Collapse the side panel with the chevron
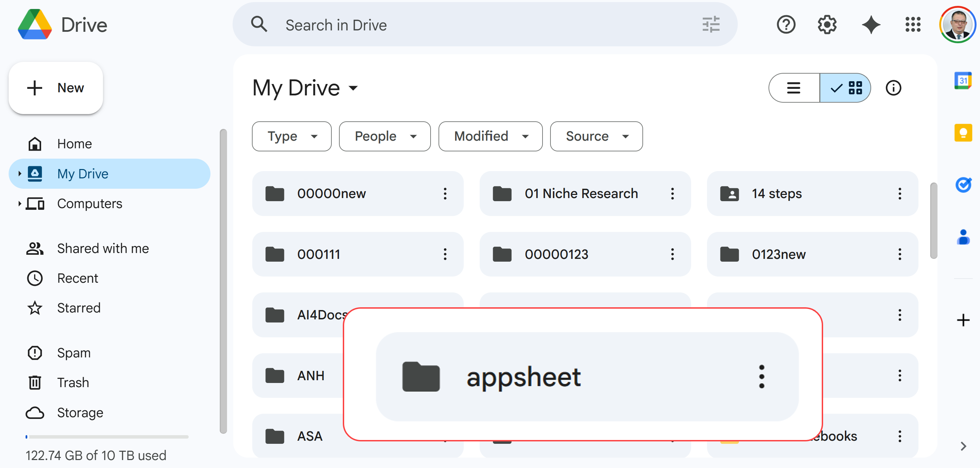The width and height of the screenshot is (980, 468). [964, 446]
